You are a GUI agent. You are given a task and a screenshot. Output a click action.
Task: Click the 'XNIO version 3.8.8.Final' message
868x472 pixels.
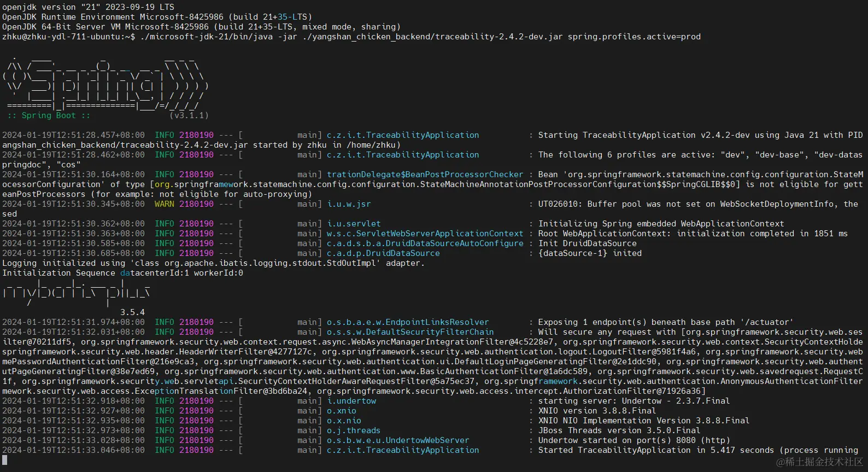click(x=597, y=411)
